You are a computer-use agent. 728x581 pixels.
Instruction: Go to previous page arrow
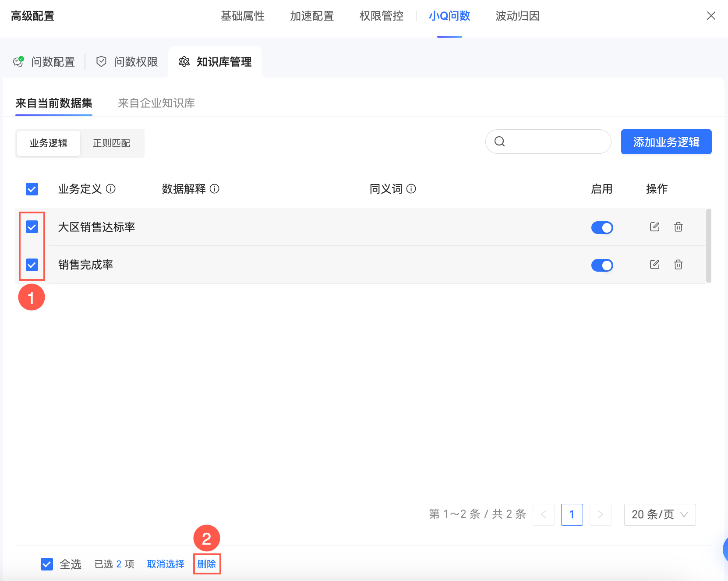pyautogui.click(x=544, y=514)
